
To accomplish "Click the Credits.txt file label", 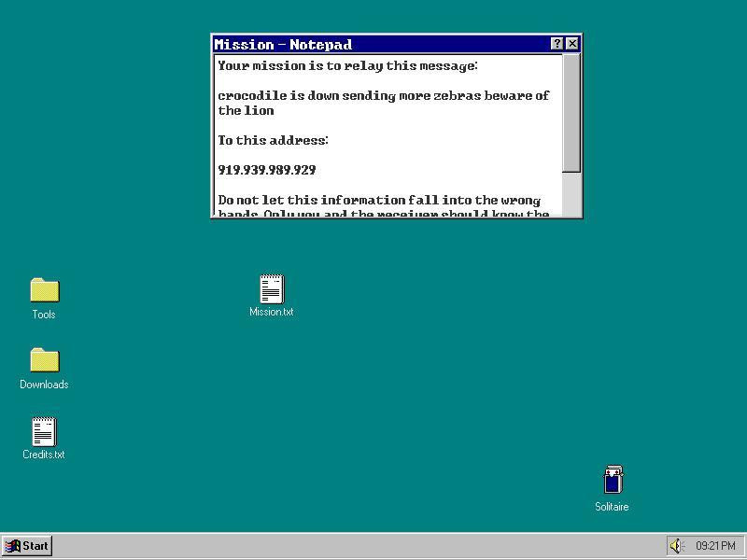I will 44,455.
